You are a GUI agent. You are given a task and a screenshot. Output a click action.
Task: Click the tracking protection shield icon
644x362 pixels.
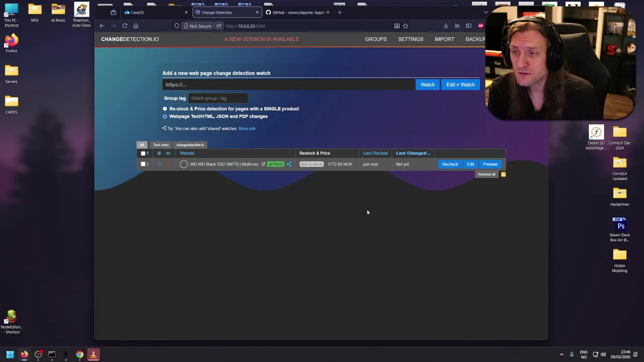click(177, 26)
